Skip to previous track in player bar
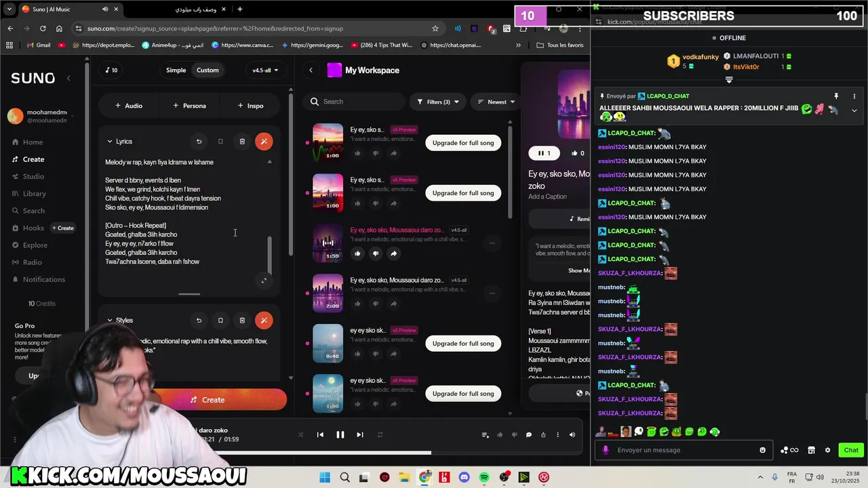 pos(320,435)
